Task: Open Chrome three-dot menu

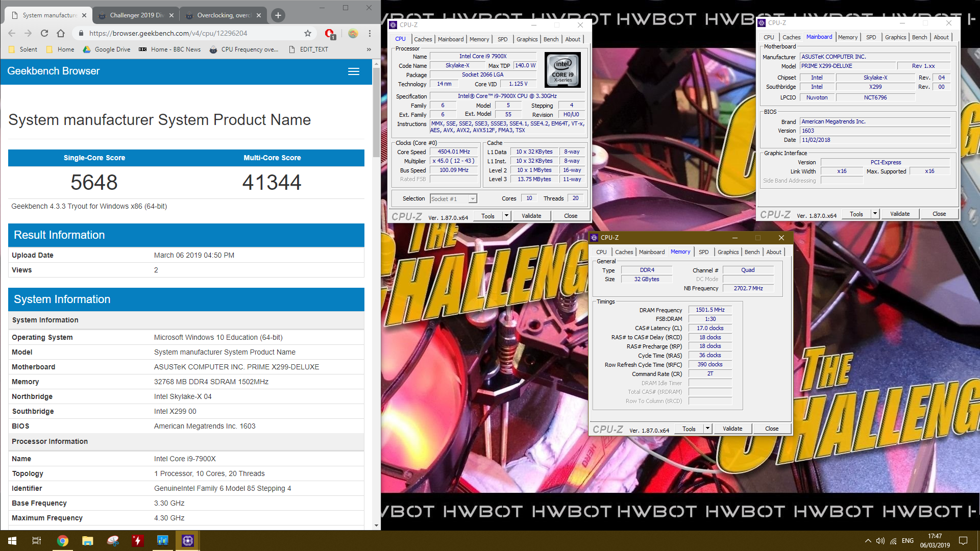Action: [370, 33]
